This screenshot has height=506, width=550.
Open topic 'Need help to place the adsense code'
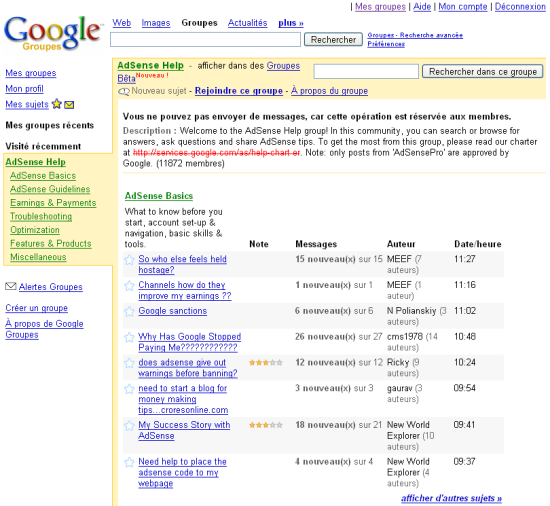(x=182, y=472)
